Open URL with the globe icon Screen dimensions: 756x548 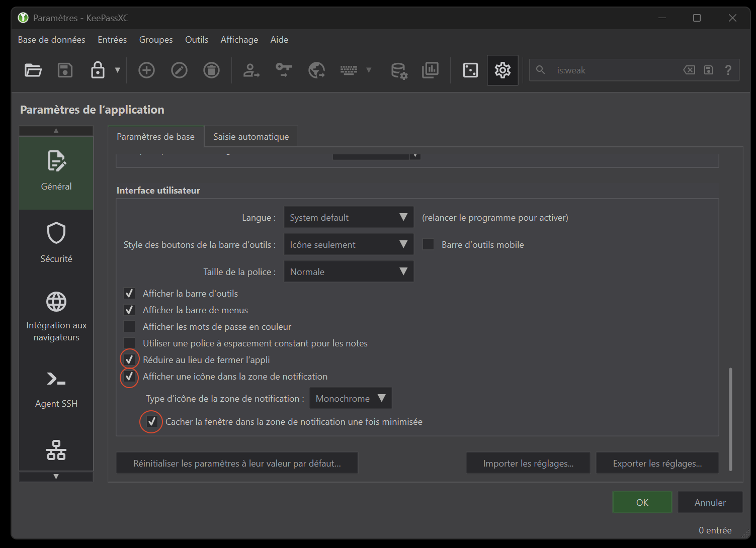pyautogui.click(x=316, y=70)
